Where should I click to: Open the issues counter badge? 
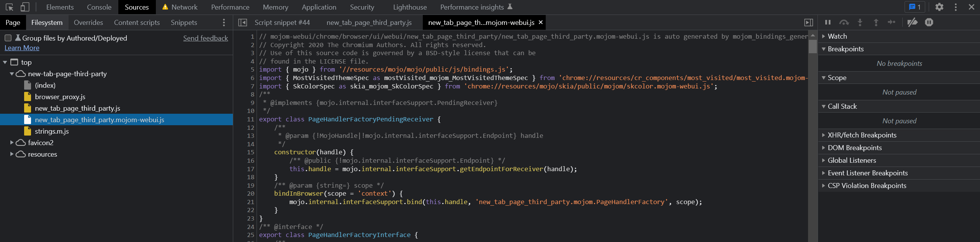click(915, 7)
